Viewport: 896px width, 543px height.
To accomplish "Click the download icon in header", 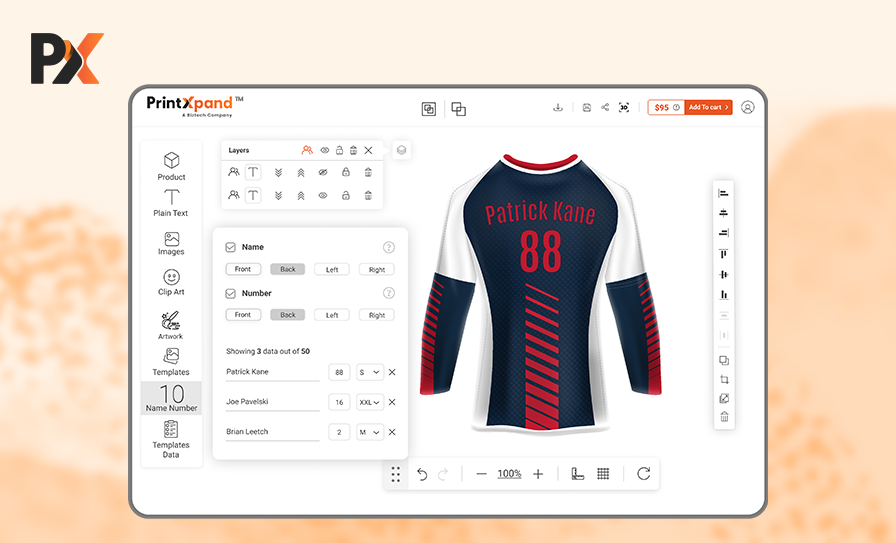I will [558, 107].
